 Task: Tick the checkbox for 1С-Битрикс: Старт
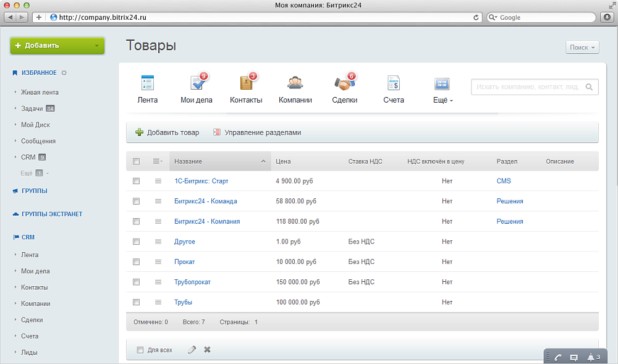[x=137, y=181]
